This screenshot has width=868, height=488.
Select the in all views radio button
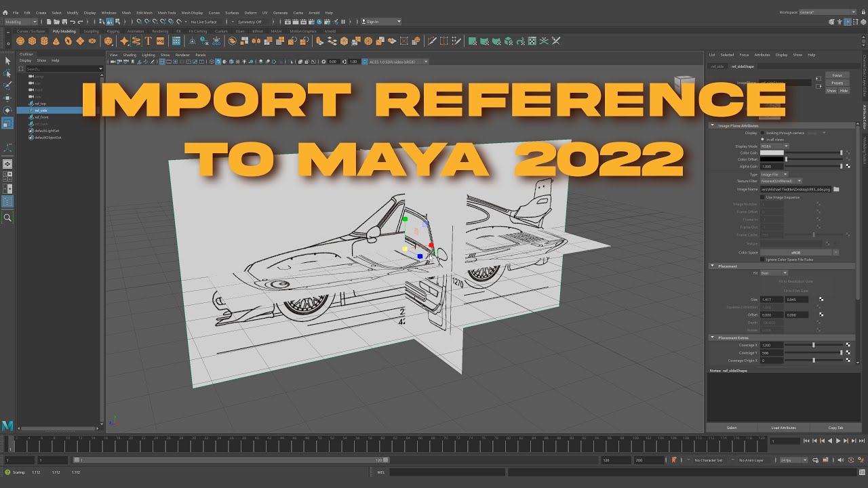pyautogui.click(x=762, y=139)
